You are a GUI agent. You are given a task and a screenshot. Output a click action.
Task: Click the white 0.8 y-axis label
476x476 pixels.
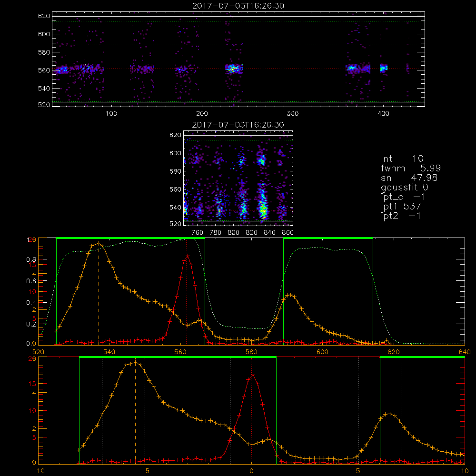[31, 259]
